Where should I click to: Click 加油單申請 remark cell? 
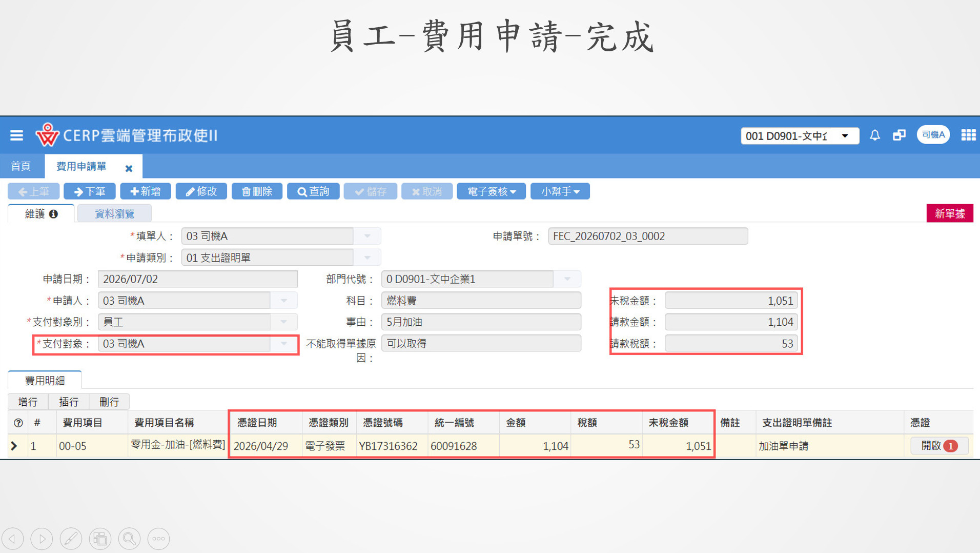[x=829, y=446]
